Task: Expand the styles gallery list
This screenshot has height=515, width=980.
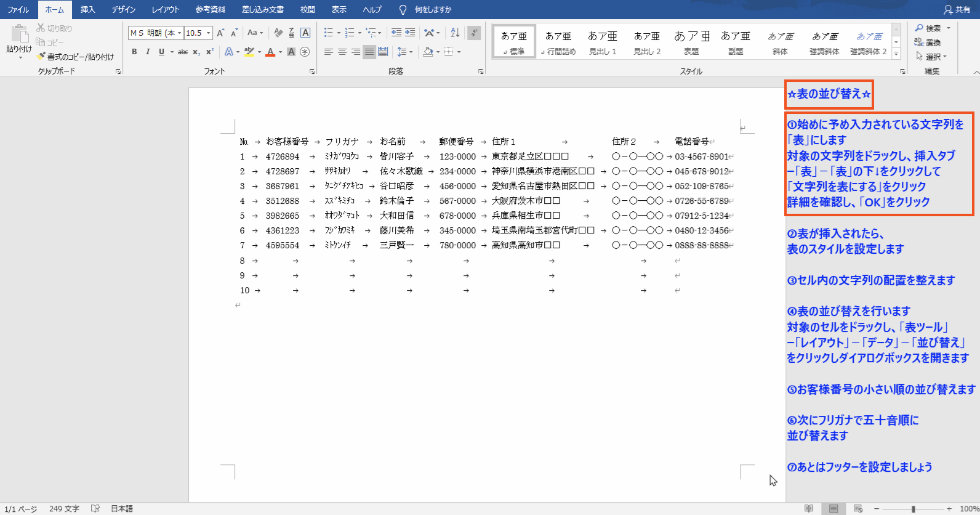Action: pos(896,54)
